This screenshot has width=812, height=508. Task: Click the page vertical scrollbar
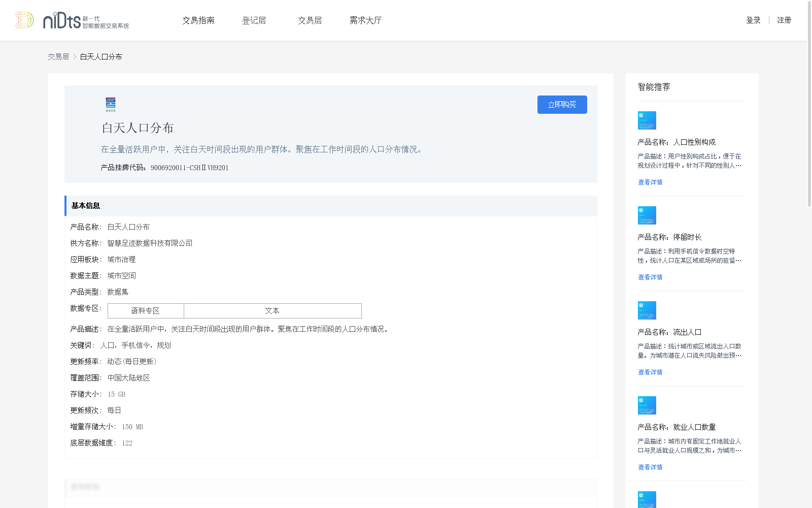tap(809, 104)
